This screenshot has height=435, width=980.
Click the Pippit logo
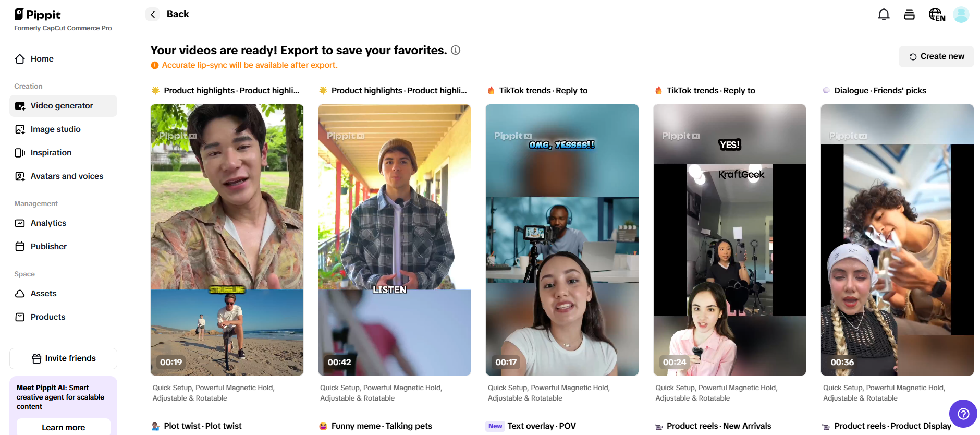point(38,14)
